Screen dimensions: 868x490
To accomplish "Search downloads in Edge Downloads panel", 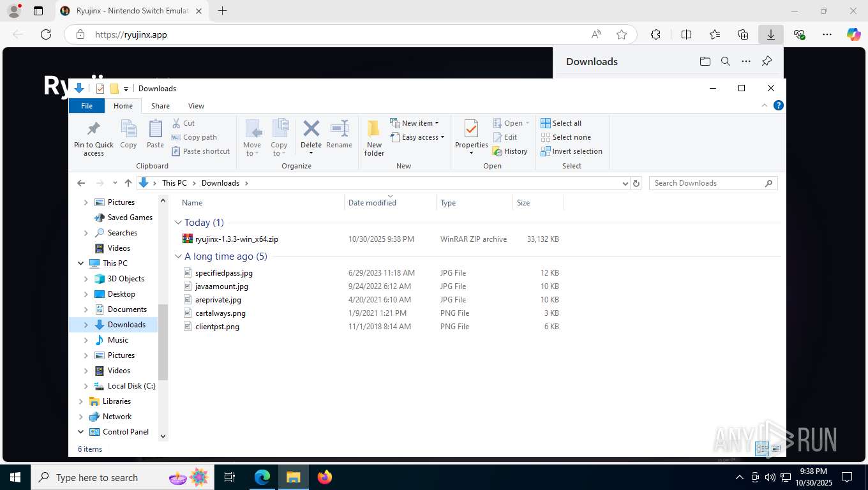I will [726, 61].
